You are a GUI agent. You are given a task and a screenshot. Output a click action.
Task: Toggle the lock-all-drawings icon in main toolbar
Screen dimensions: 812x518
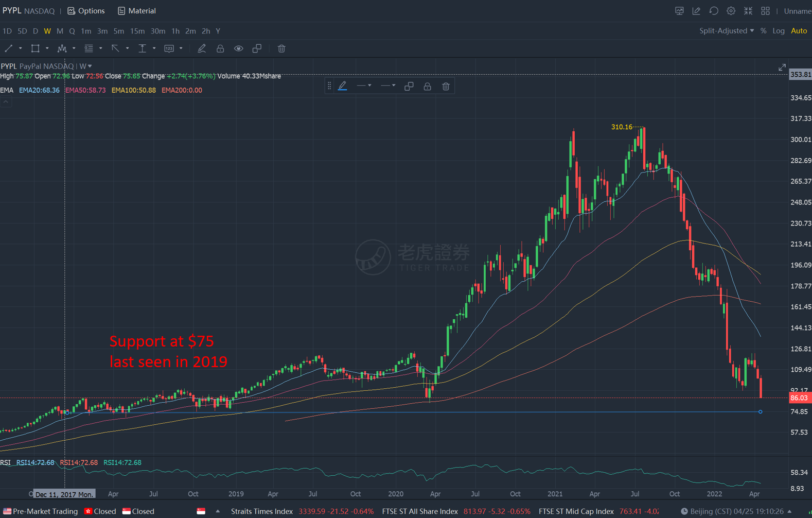coord(220,48)
